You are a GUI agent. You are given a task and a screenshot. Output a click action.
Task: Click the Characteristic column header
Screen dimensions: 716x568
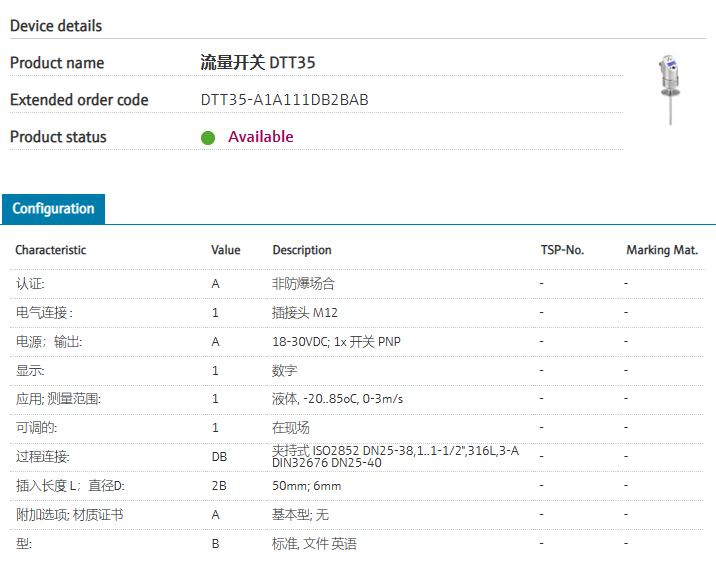(x=50, y=250)
